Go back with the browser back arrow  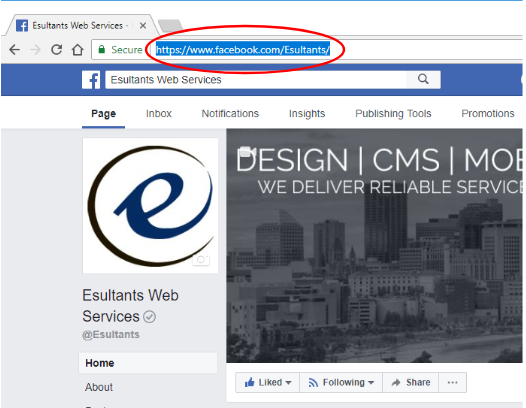click(14, 50)
